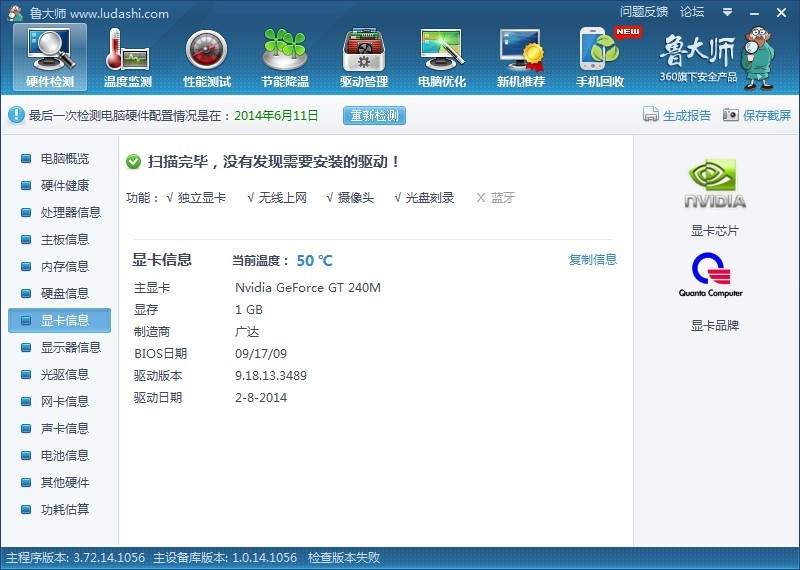Click the 保存截屏 camera icon
This screenshot has width=800, height=570.
click(x=731, y=115)
